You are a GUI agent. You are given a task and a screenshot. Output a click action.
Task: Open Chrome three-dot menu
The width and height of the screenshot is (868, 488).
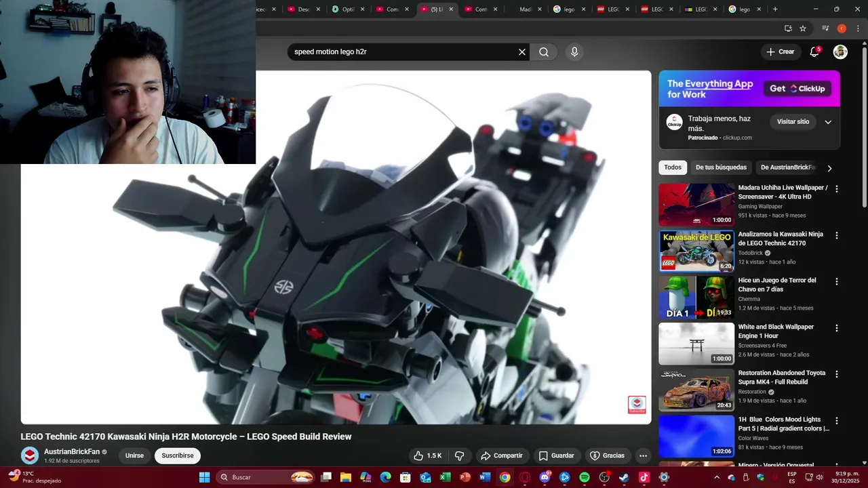click(x=858, y=28)
